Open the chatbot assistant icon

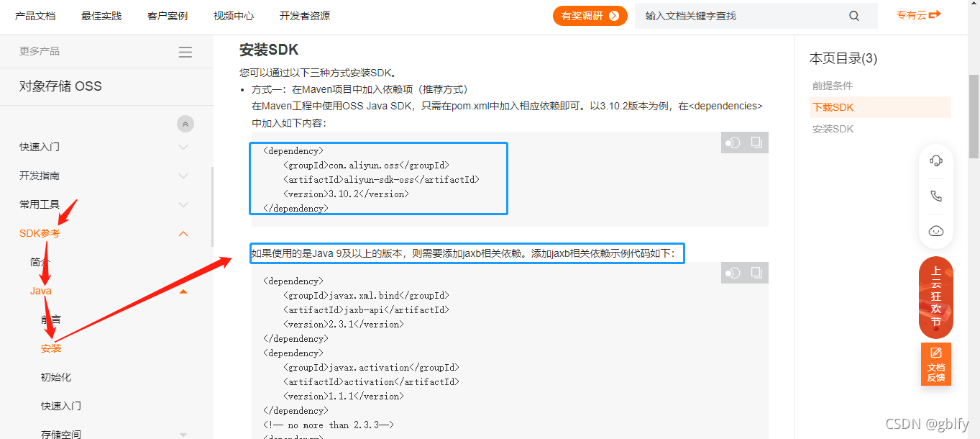click(935, 231)
